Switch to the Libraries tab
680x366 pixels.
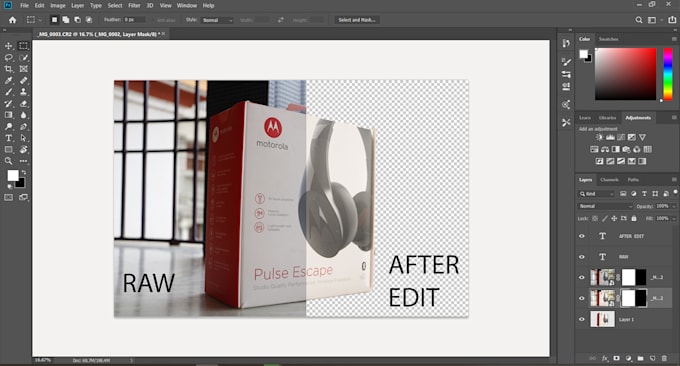click(607, 118)
